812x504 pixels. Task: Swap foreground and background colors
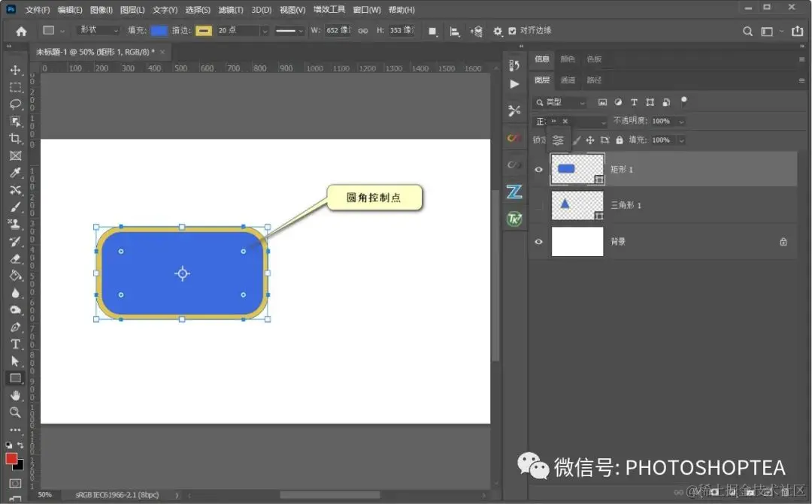coord(21,445)
